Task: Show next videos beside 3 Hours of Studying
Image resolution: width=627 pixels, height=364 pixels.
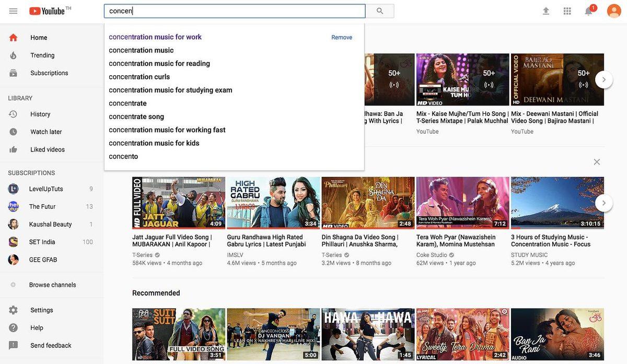Action: [604, 203]
